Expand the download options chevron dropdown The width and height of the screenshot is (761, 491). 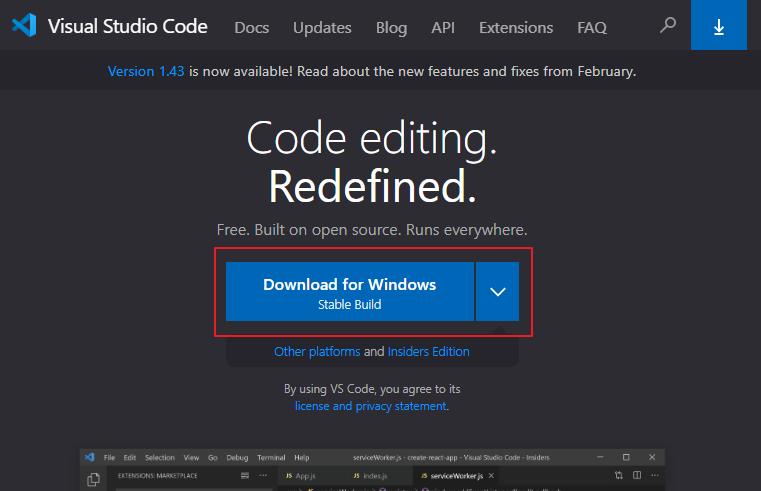[497, 291]
